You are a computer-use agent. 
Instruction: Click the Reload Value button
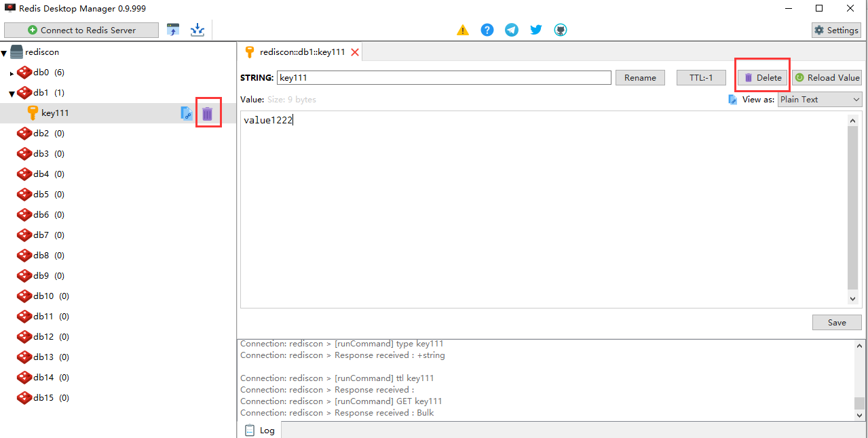pos(827,78)
